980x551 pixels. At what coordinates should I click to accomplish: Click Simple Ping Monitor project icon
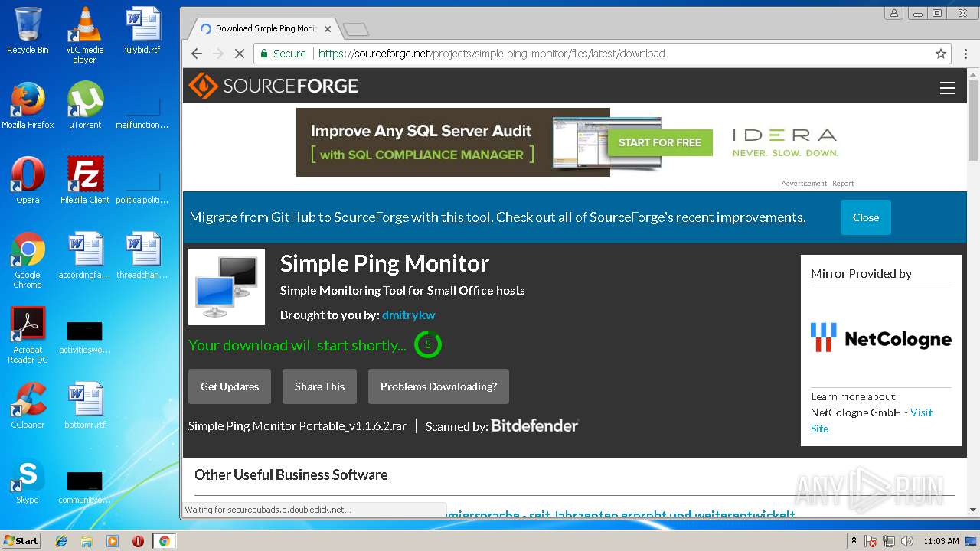tap(227, 287)
